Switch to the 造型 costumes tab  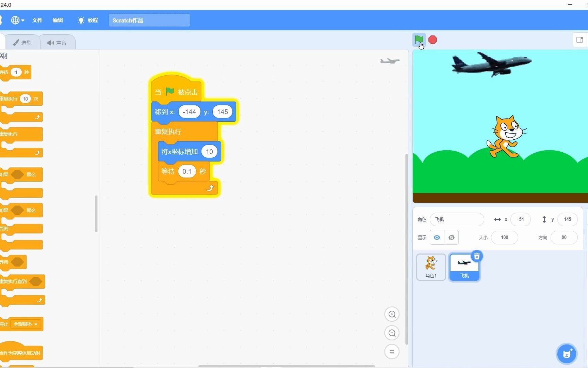tap(22, 43)
